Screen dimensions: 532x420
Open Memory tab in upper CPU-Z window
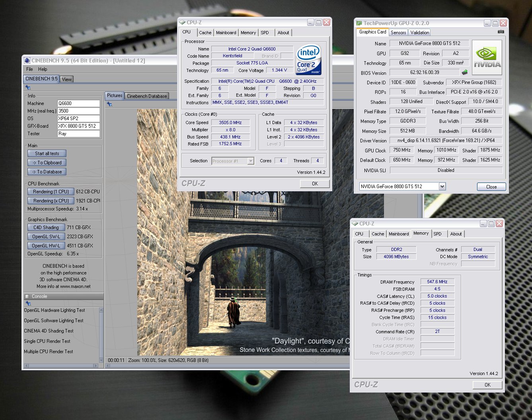click(248, 33)
